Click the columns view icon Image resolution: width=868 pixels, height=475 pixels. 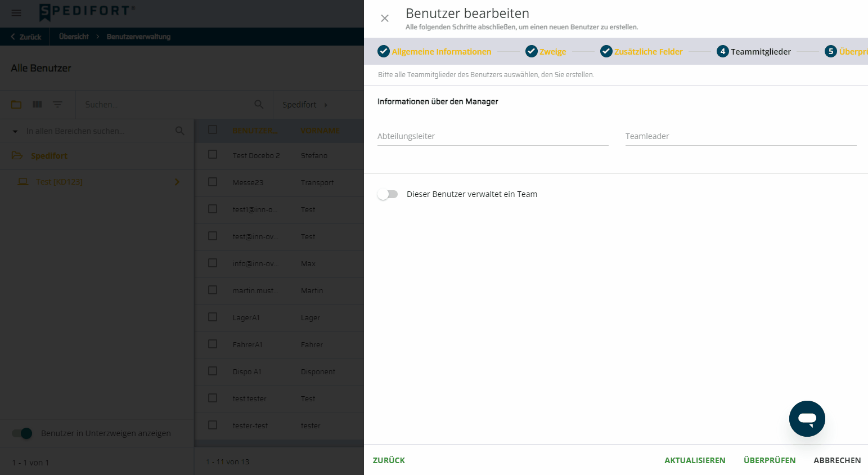[37, 104]
